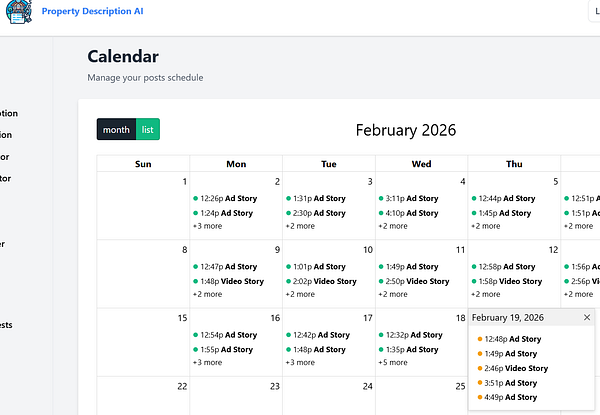Click green dot of 12:26p Ad Story
The width and height of the screenshot is (600, 415).
pos(196,198)
